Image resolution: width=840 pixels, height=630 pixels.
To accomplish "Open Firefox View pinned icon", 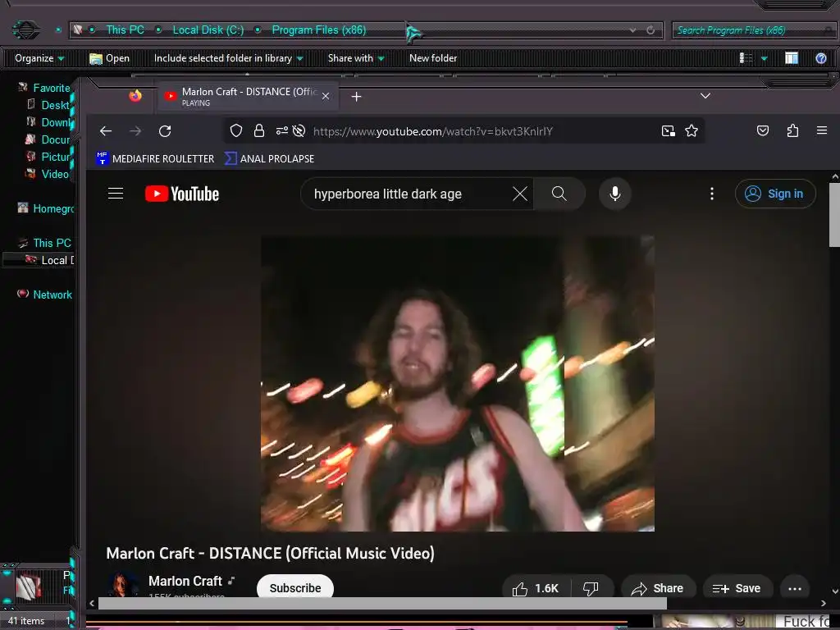I will [135, 96].
